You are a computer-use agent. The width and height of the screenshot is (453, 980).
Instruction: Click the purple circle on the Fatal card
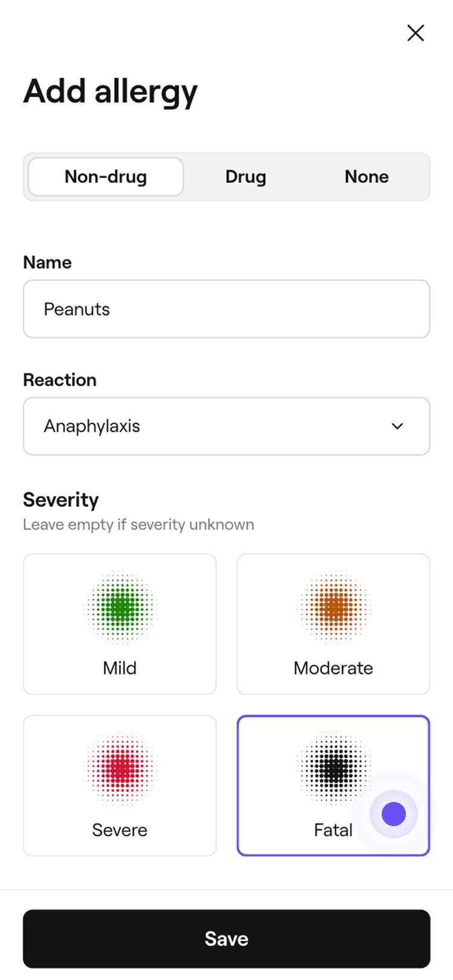[394, 814]
